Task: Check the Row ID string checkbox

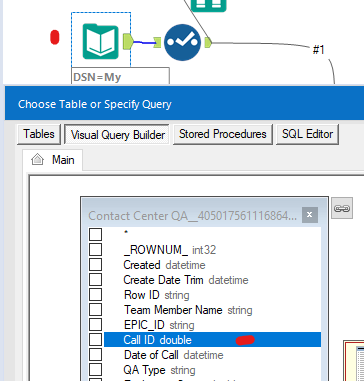Action: click(x=95, y=295)
